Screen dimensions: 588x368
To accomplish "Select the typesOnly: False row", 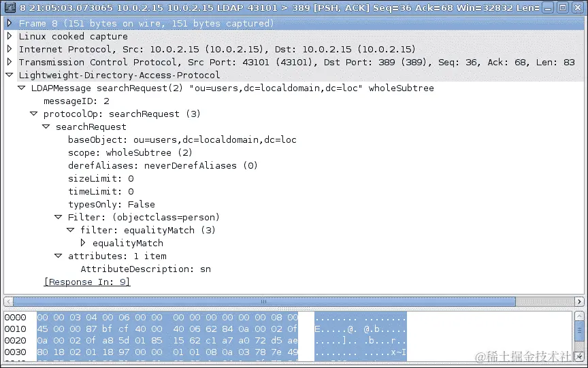I will (x=112, y=205).
